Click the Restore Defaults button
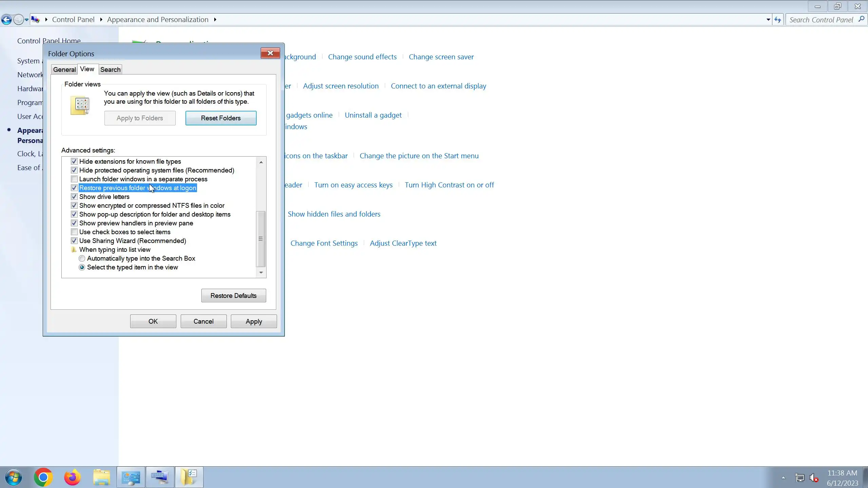The height and width of the screenshot is (488, 868). [233, 296]
